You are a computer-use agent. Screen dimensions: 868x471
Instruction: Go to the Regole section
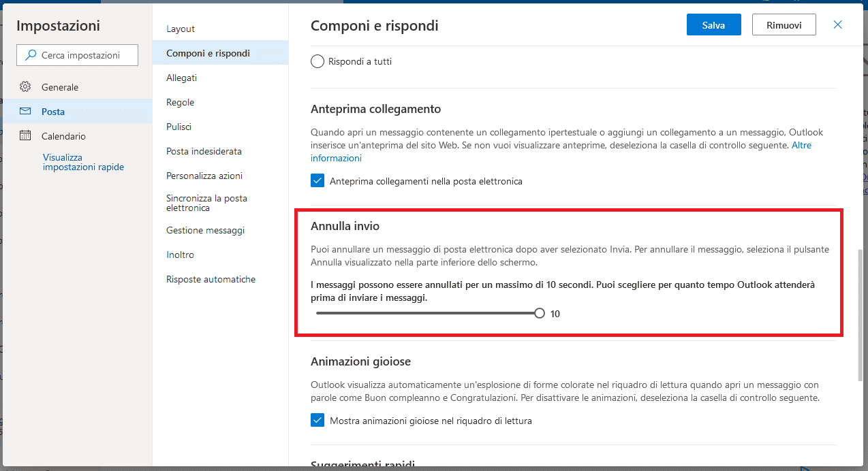tap(180, 102)
